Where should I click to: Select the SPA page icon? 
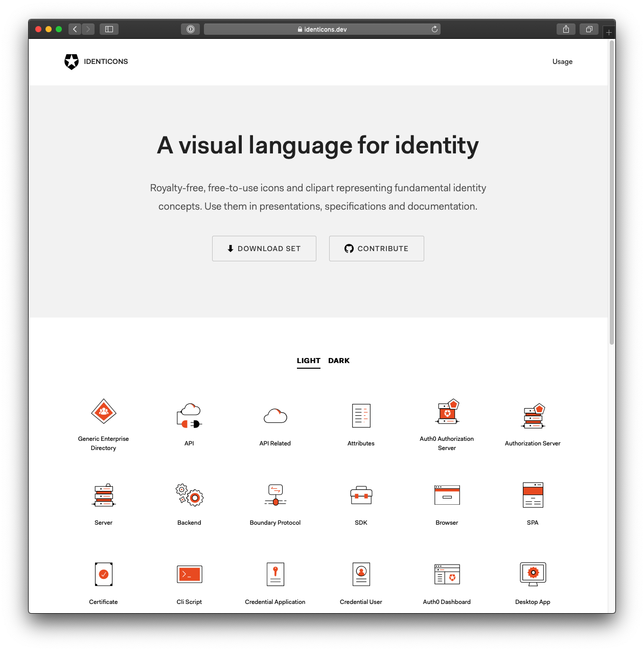(x=533, y=495)
